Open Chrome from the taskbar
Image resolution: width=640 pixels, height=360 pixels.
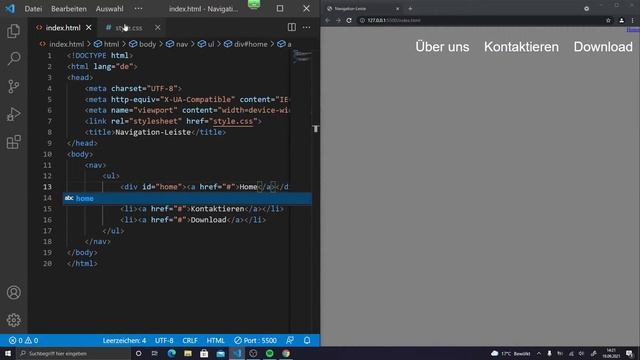286,353
